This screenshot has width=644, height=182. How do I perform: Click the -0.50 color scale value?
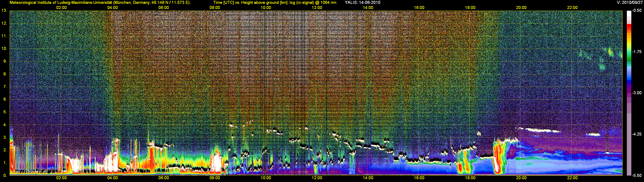tap(637, 10)
